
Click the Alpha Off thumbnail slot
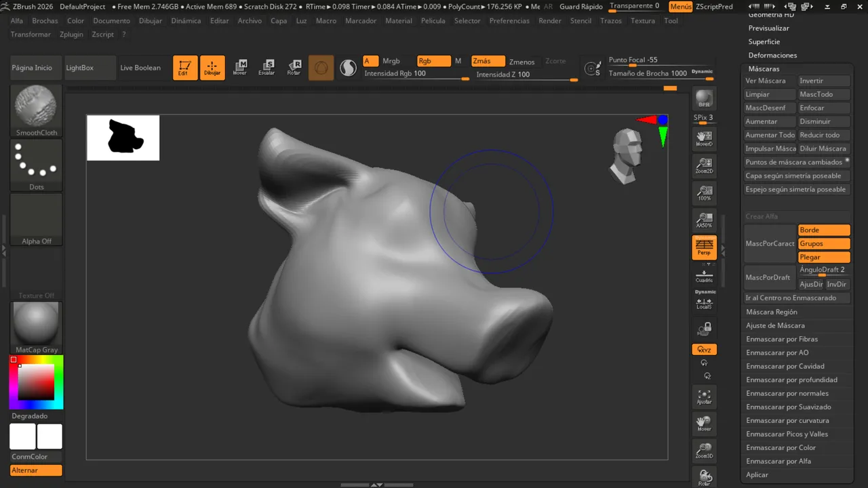[37, 219]
